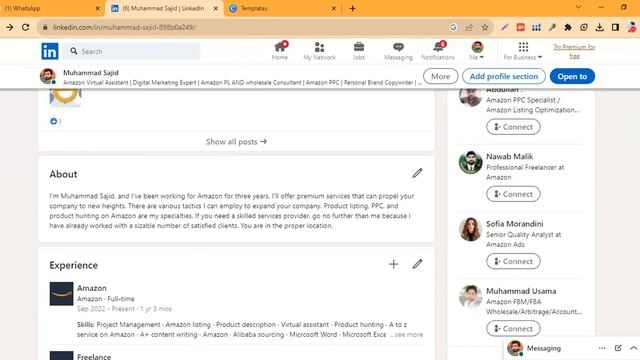Add new experience with plus icon
This screenshot has width=640, height=360.
pos(393,264)
